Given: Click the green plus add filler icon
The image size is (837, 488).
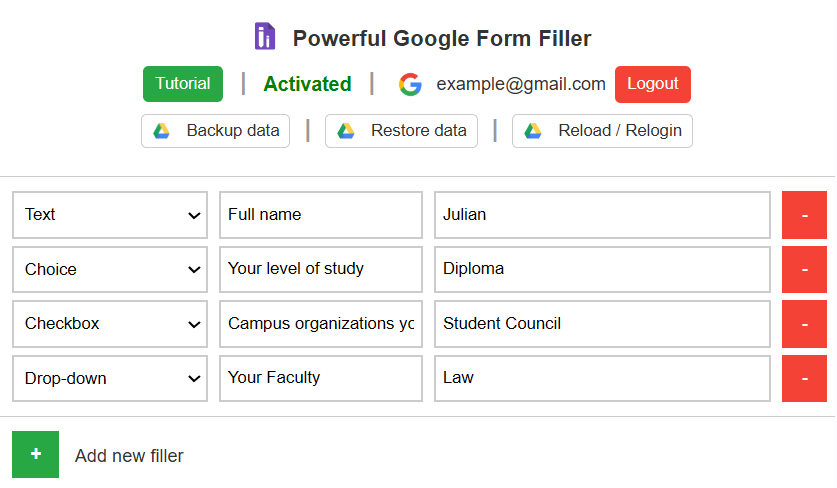Looking at the screenshot, I should click(x=35, y=455).
